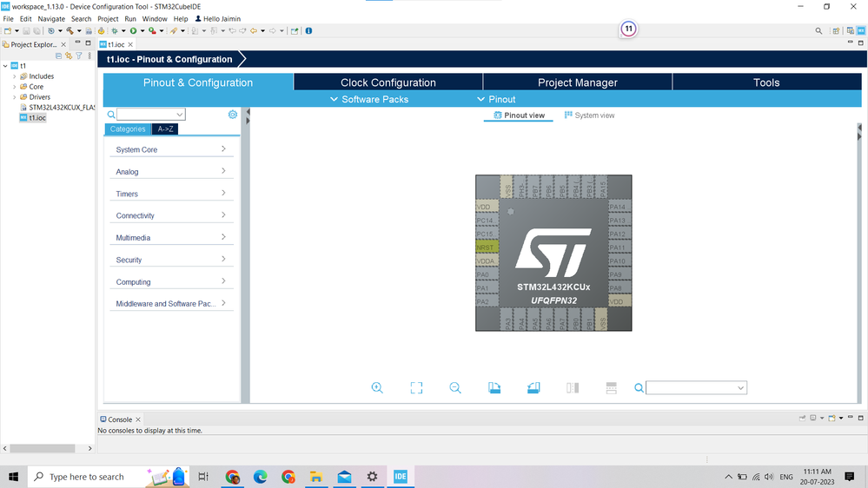Zoom out of the chip pinout
The width and height of the screenshot is (868, 488).
click(x=455, y=388)
